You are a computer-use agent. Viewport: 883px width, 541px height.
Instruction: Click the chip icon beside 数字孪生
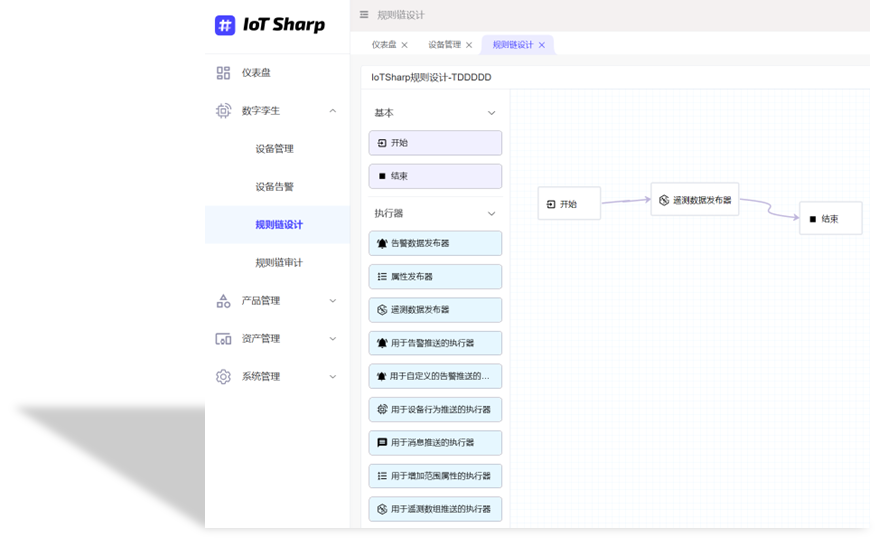224,111
